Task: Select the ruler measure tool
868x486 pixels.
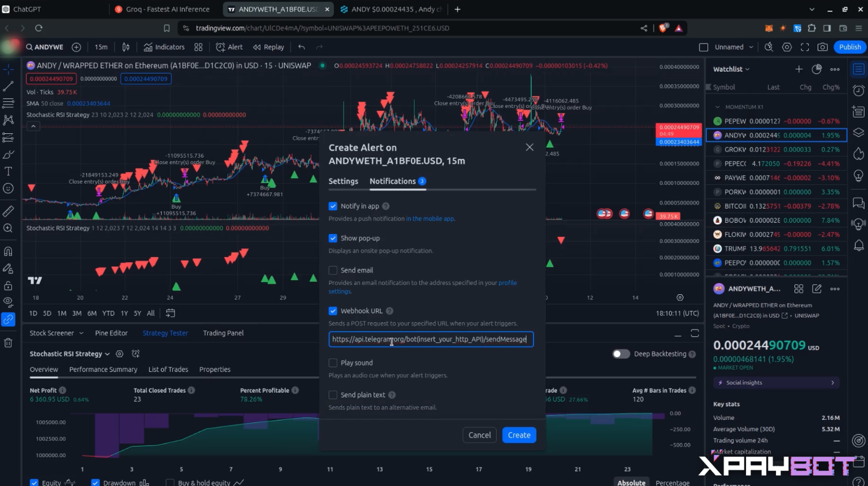Action: click(x=8, y=211)
